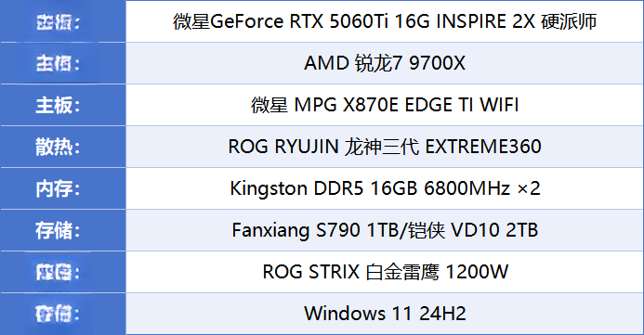This screenshot has width=644, height=335.
Task: Click the Kingston DDR5 16GB memory cell
Action: click(385, 188)
